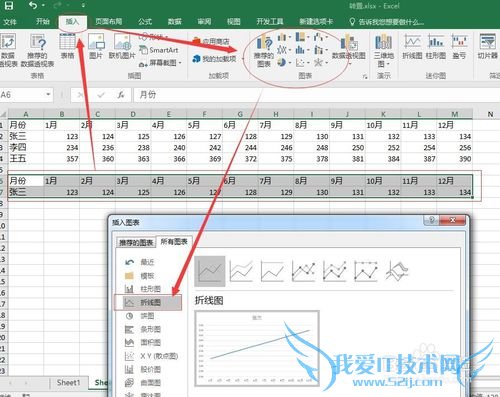
Task: Click the fx insert function icon
Action: point(121,95)
